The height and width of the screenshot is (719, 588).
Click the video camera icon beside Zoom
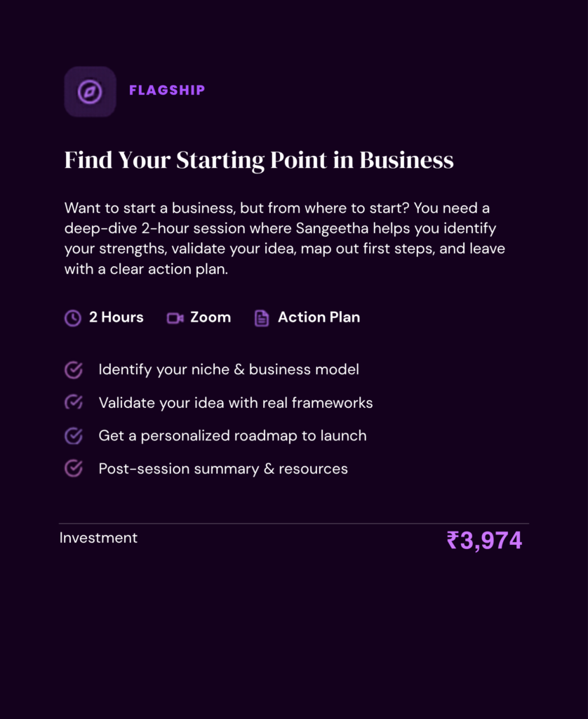[x=175, y=318]
